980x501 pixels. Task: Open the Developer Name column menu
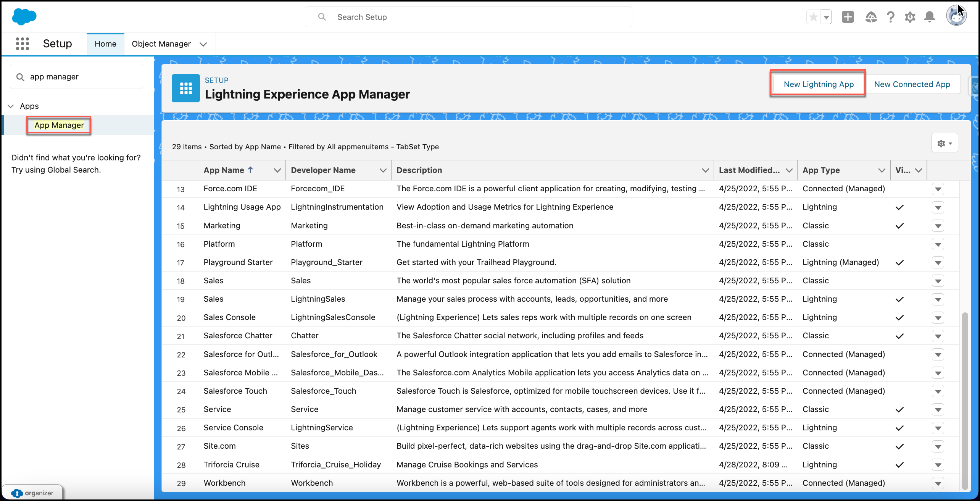pyautogui.click(x=383, y=171)
